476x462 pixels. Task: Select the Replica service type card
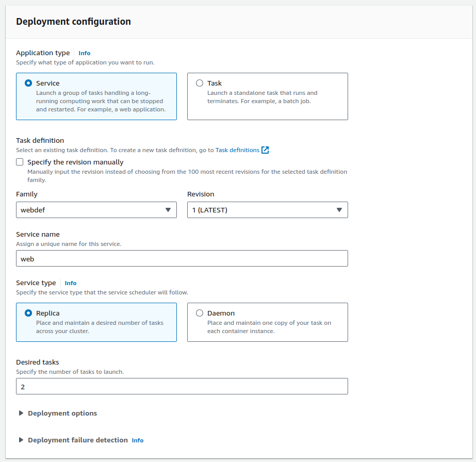coord(96,322)
